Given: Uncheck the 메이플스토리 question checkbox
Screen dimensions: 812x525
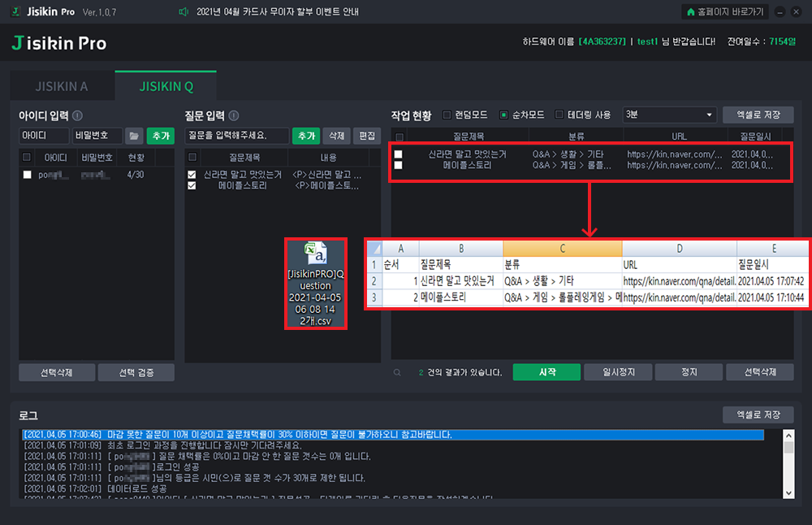Looking at the screenshot, I should click(192, 185).
